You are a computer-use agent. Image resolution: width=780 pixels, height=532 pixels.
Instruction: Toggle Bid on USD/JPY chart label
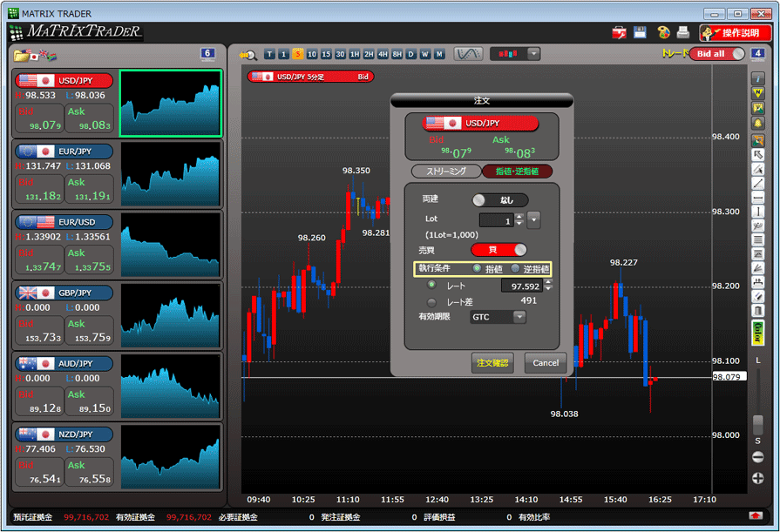pyautogui.click(x=363, y=77)
